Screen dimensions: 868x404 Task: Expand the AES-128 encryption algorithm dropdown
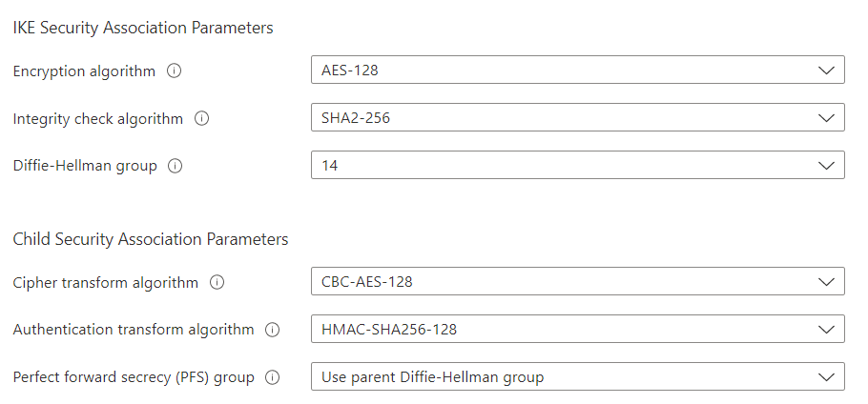(577, 70)
